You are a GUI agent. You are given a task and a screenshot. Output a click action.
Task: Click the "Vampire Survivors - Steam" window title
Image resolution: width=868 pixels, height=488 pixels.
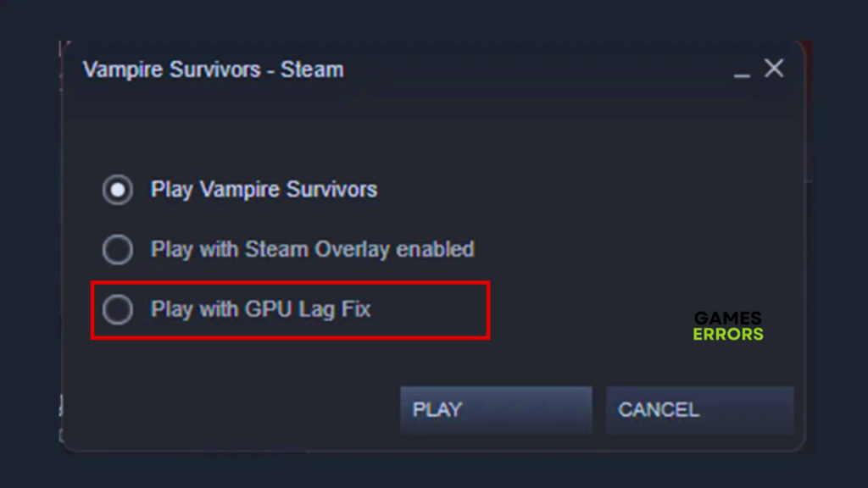click(213, 69)
